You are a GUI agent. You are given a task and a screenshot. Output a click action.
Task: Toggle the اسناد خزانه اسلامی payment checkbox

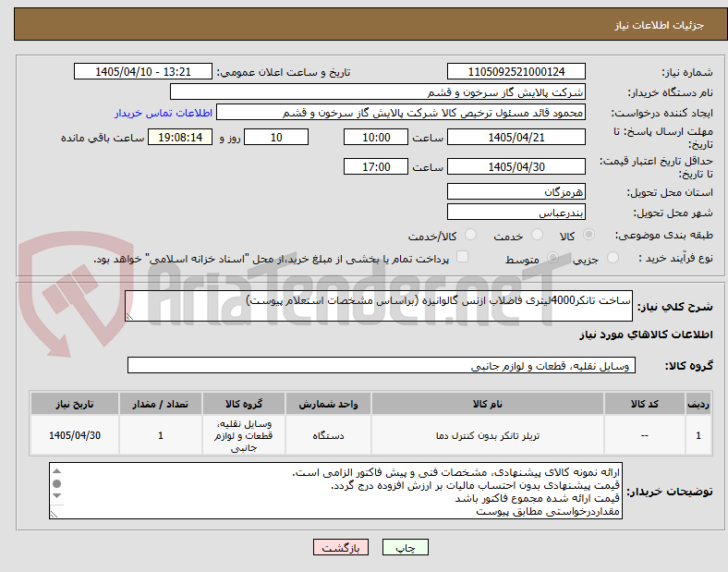tap(463, 257)
